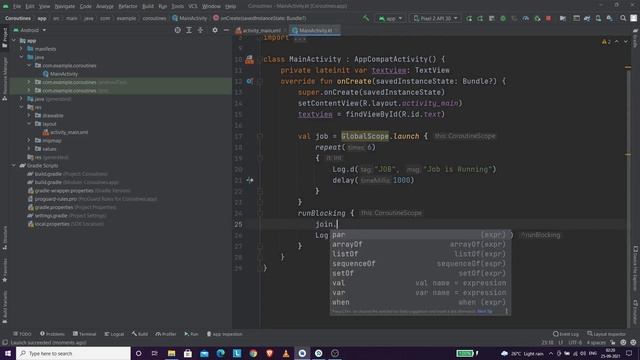This screenshot has width=640, height=360.
Task: Open the Build menu
Action: pos(148,7)
